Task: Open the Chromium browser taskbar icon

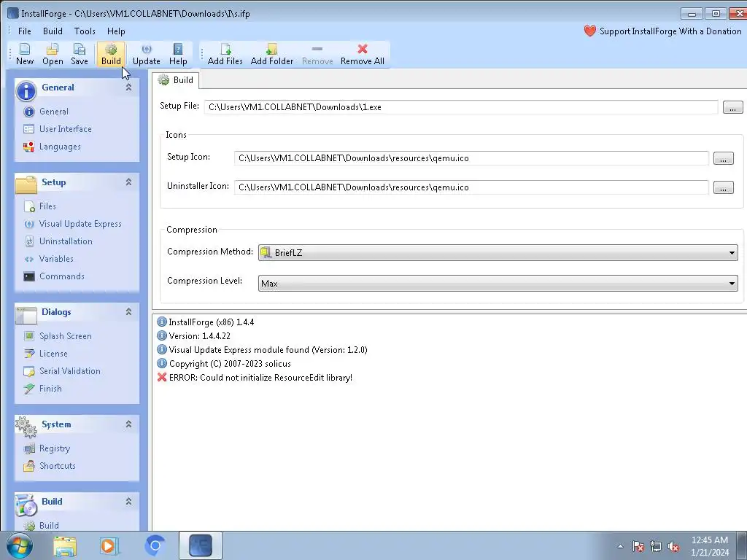Action: pyautogui.click(x=155, y=545)
